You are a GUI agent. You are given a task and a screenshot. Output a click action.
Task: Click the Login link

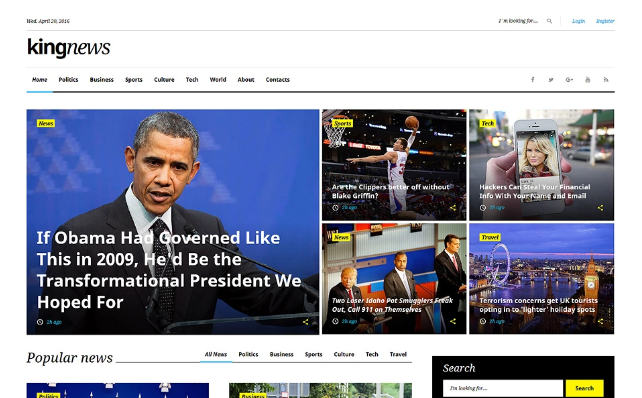[578, 21]
